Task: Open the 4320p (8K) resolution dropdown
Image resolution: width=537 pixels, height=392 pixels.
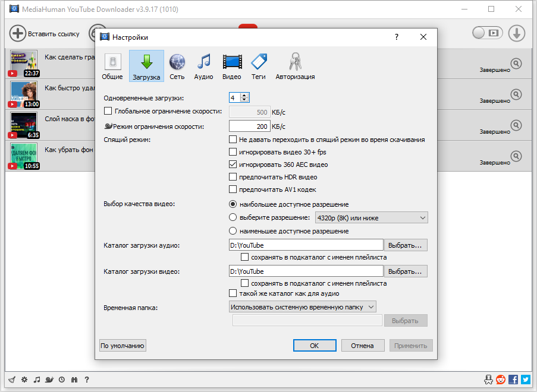Action: (x=370, y=217)
